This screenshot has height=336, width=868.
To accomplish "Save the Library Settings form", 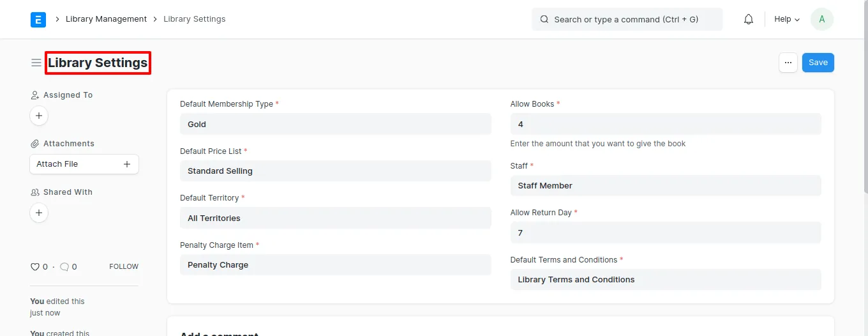I will tap(818, 63).
